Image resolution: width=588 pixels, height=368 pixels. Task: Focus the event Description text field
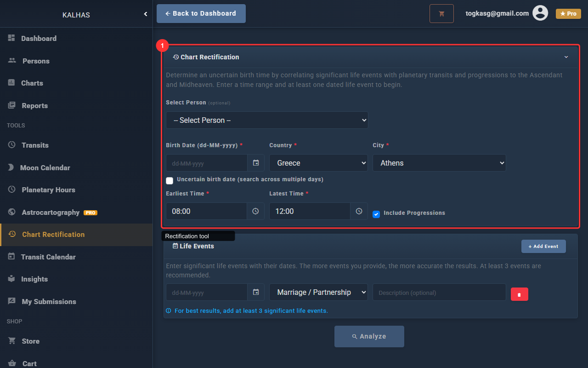439,293
